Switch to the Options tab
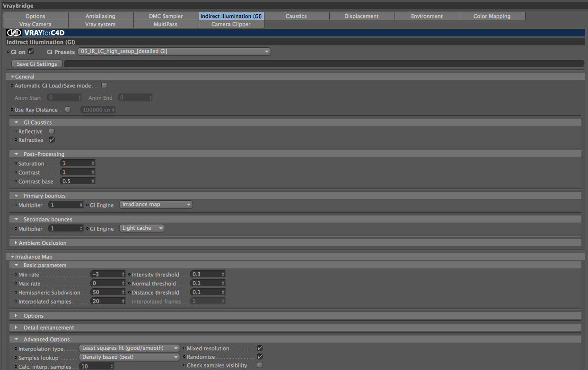588x370 pixels. (35, 16)
